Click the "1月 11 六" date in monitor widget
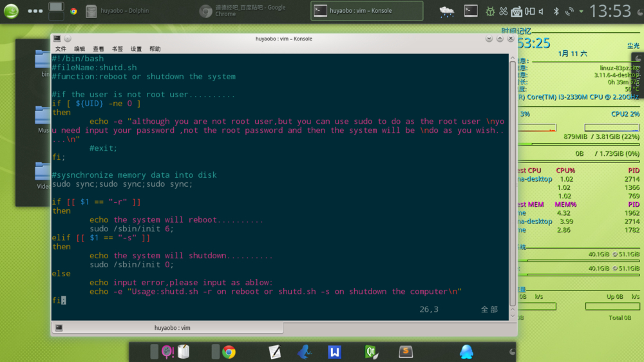The width and height of the screenshot is (644, 362). (573, 53)
